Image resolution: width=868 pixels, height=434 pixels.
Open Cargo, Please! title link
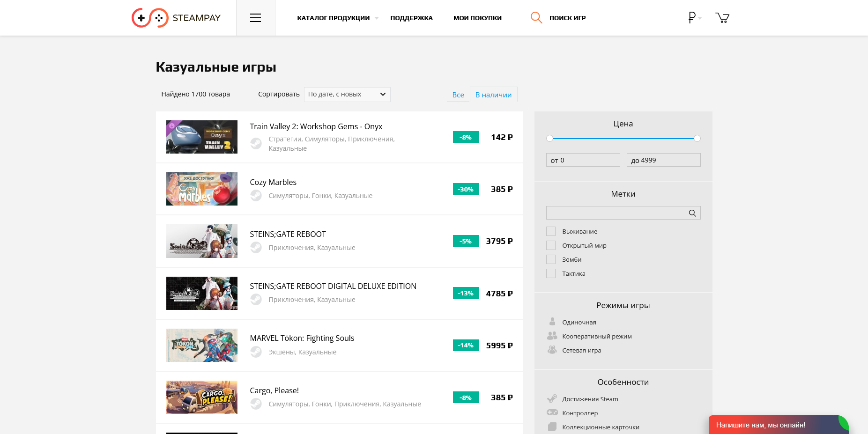274,390
